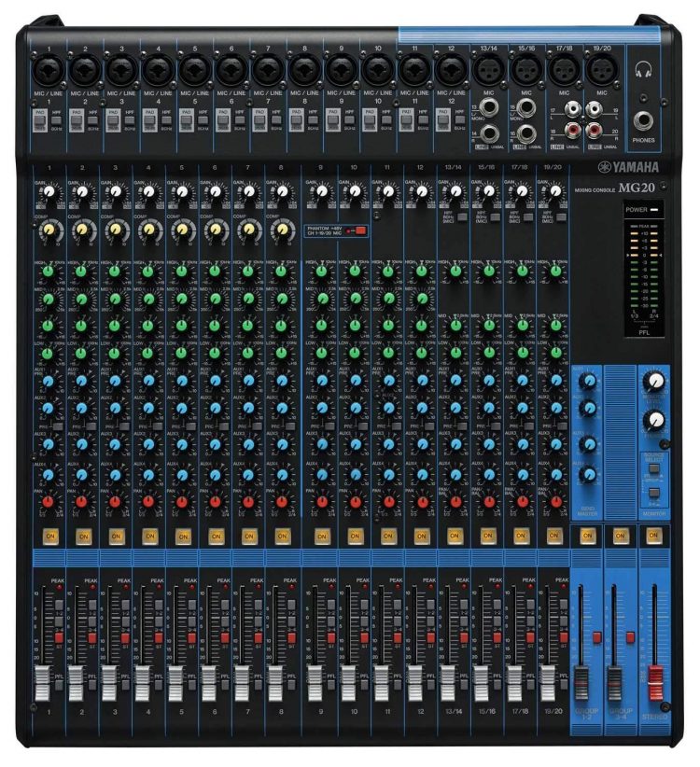Click the AUX1 knob in the SEND MASTER section
The height and width of the screenshot is (767, 700).
[x=589, y=380]
